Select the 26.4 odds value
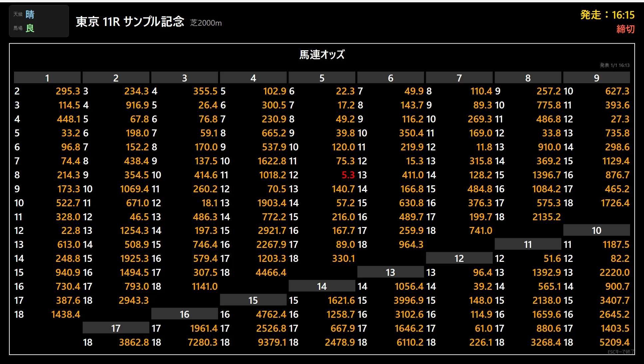 point(208,105)
